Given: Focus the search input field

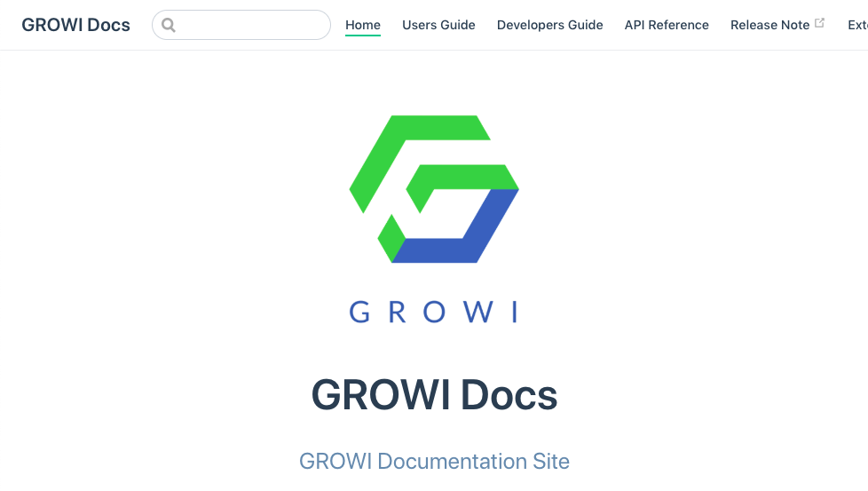Looking at the screenshot, I should pyautogui.click(x=241, y=25).
